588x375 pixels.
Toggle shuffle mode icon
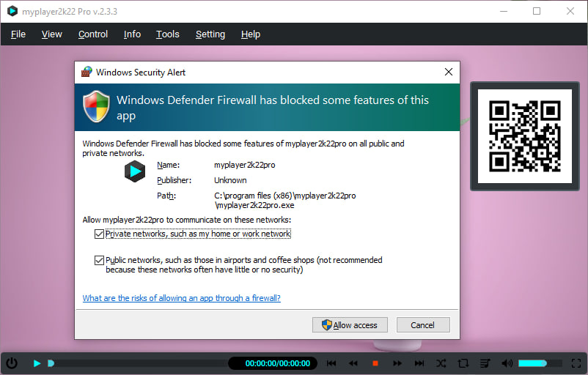point(441,363)
